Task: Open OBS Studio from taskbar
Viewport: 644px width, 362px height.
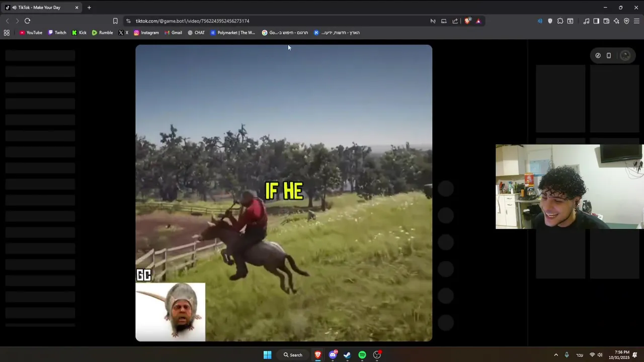Action: tap(377, 355)
